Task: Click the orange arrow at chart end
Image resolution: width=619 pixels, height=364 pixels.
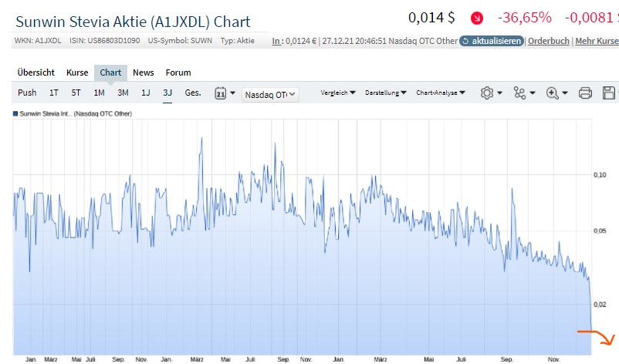Action: [x=597, y=336]
